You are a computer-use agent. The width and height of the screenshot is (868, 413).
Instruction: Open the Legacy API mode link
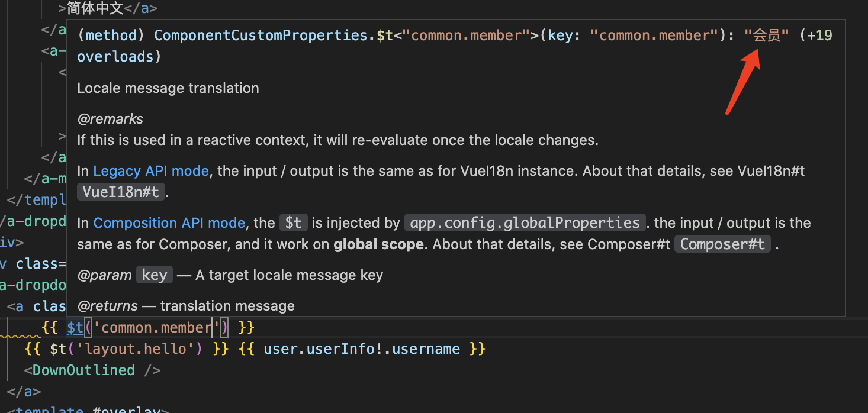tap(151, 171)
